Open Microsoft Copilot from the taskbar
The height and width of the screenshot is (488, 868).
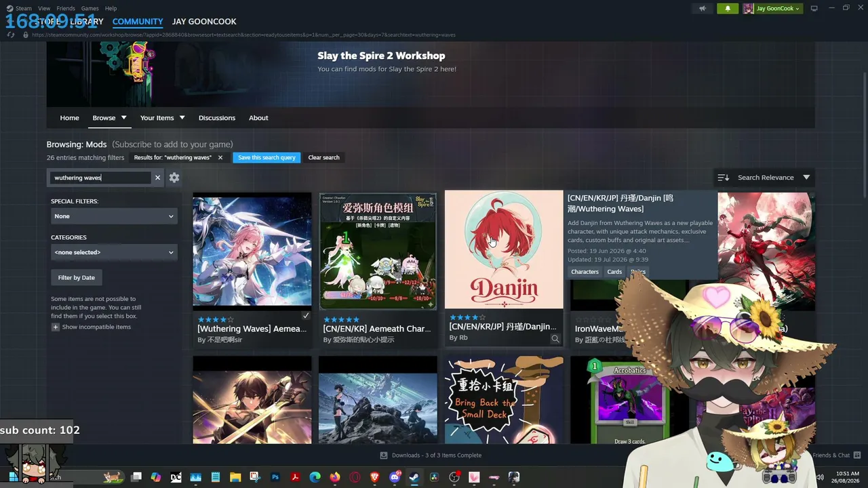[156, 477]
